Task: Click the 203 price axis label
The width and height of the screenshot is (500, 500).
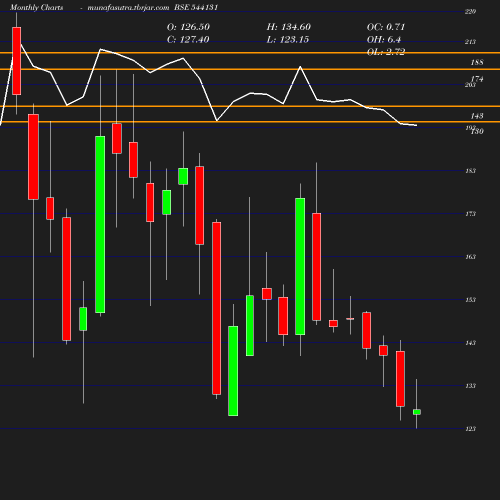Action: pos(470,85)
